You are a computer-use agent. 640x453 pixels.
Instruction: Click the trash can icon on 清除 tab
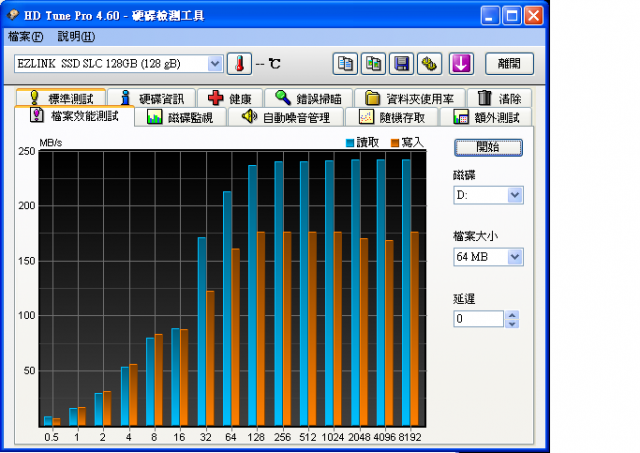tap(484, 98)
